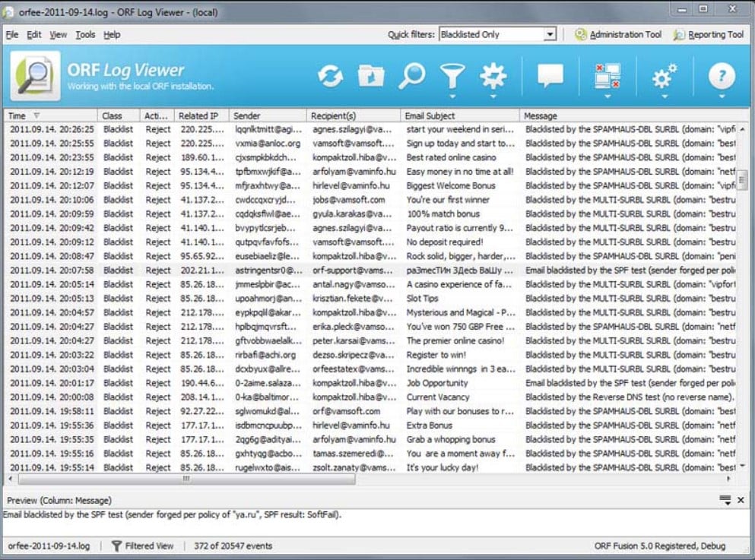This screenshot has height=560, width=755.
Task: Click the "372 of 20547 events" status text
Action: (233, 546)
